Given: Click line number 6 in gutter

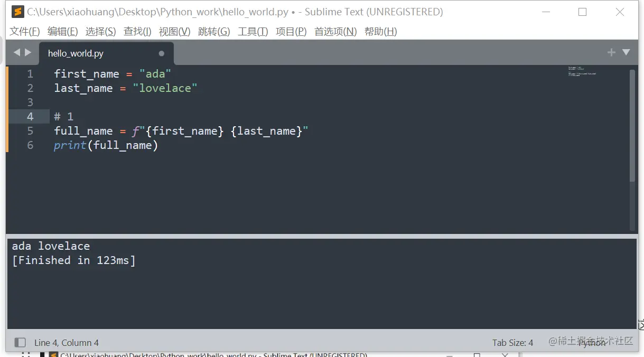Looking at the screenshot, I should click(x=30, y=145).
